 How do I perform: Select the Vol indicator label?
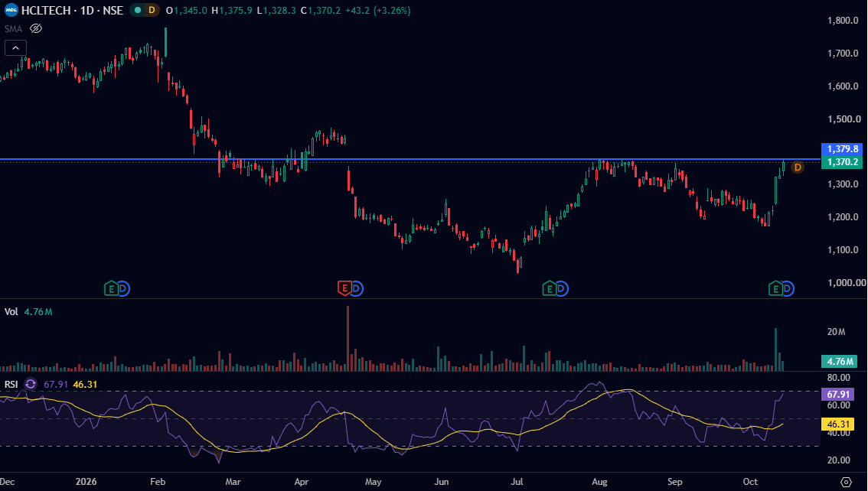point(11,312)
